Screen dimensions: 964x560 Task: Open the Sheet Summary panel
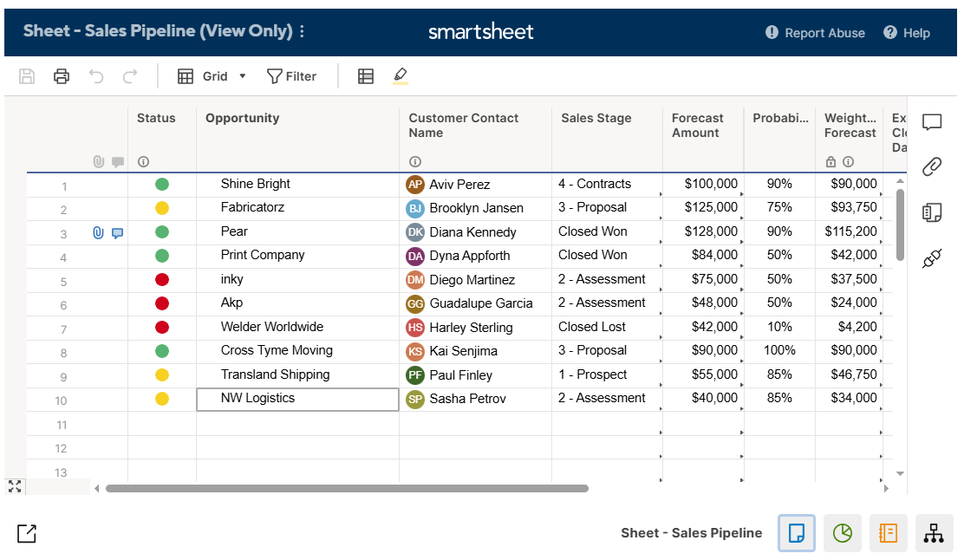click(x=931, y=212)
